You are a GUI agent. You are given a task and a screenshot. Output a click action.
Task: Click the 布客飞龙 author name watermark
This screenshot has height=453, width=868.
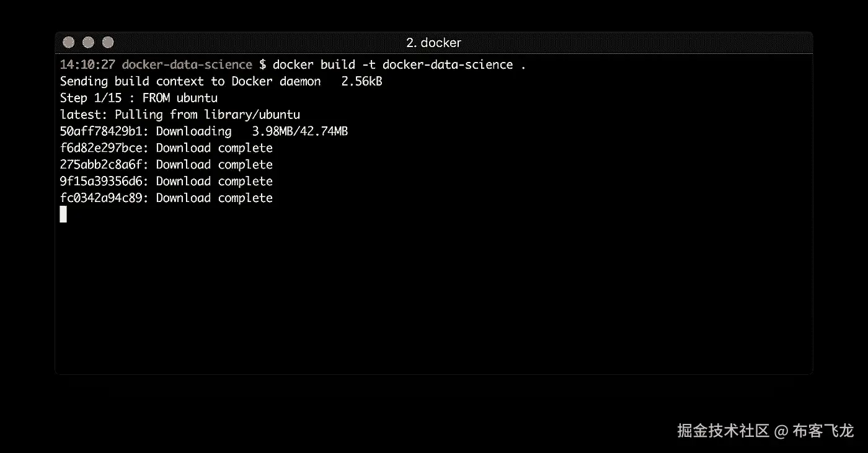[823, 431]
